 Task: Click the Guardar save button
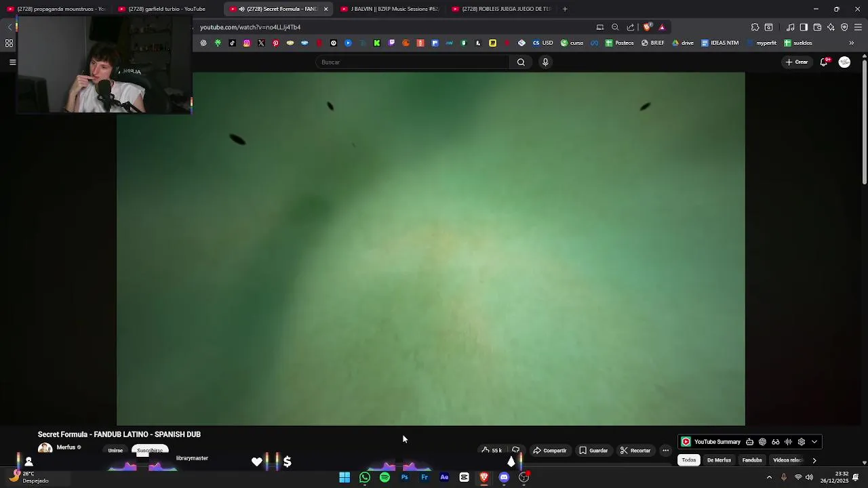[593, 450]
